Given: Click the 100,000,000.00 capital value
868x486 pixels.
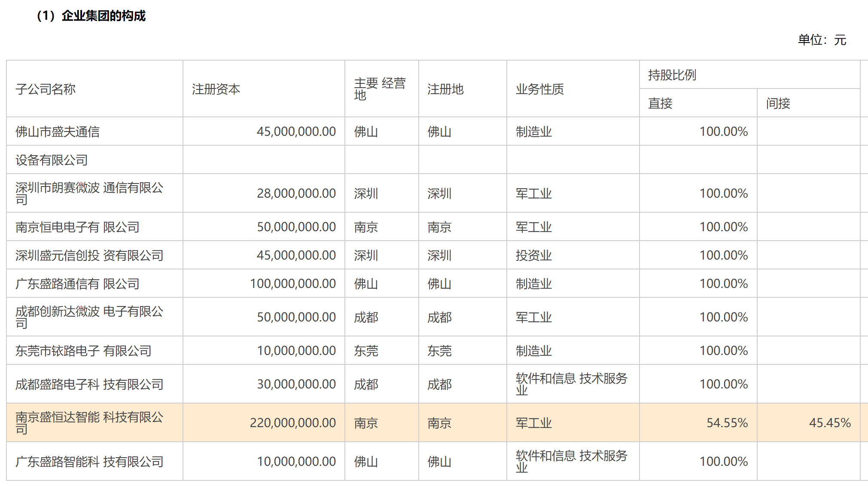Looking at the screenshot, I should (293, 284).
